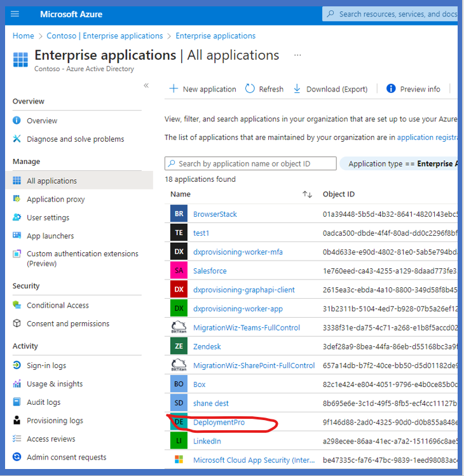Screen dimensions: 464x476
Task: Go to User settings
Action: (x=48, y=217)
